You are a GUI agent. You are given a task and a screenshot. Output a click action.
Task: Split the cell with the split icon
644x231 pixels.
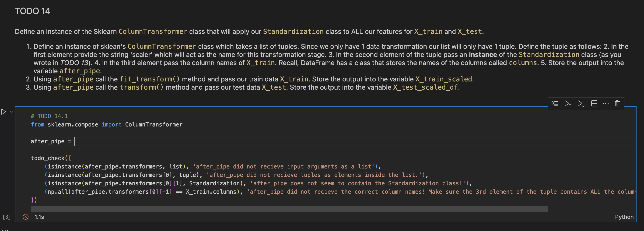pos(594,103)
